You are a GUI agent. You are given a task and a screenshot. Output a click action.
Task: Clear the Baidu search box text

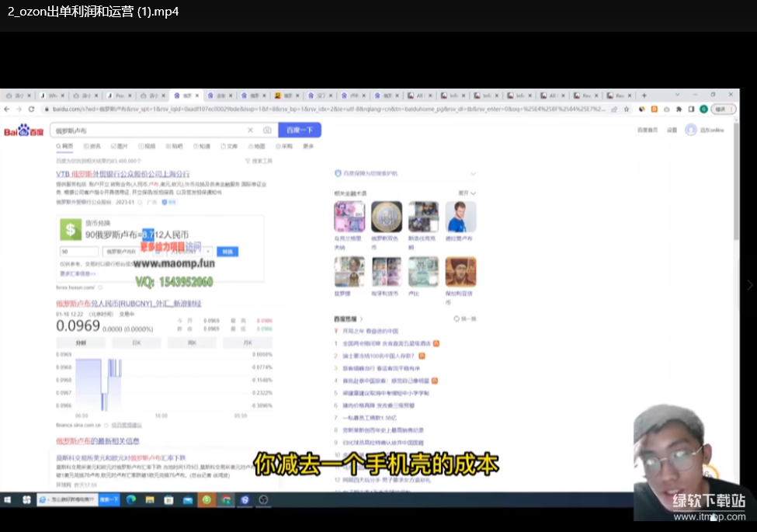[250, 130]
